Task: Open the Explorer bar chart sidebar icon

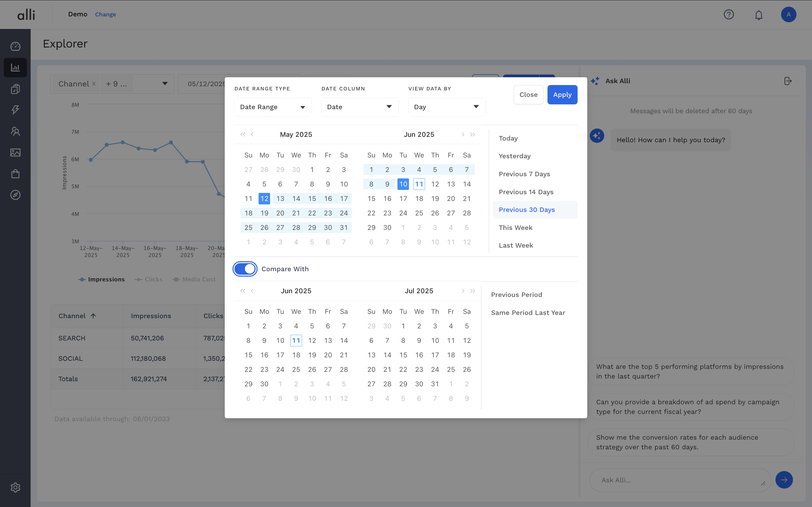Action: [x=15, y=68]
